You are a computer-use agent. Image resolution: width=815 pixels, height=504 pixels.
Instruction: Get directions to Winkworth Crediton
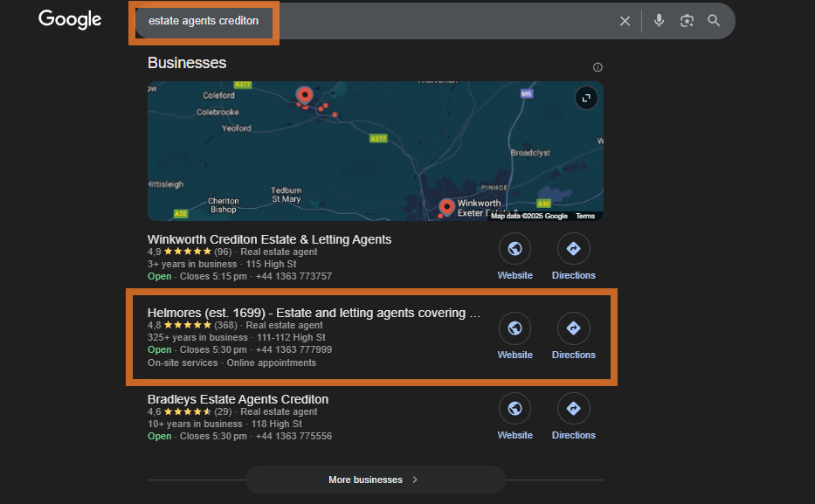(573, 249)
